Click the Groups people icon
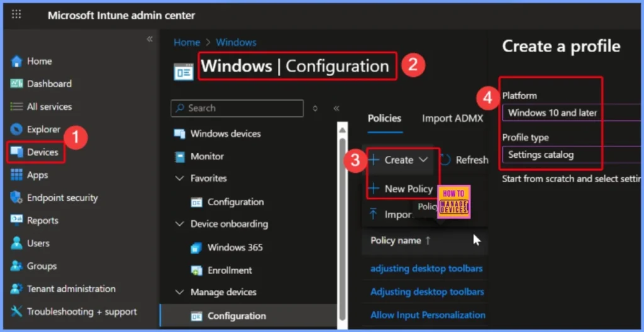The width and height of the screenshot is (644, 332). point(16,266)
